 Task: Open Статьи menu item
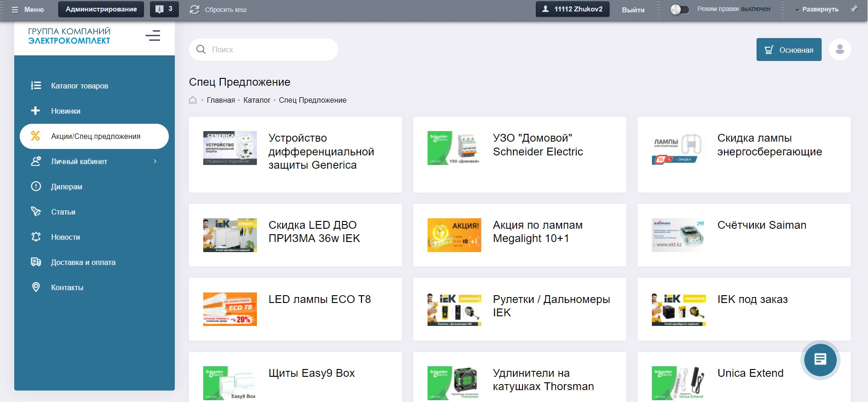(94, 212)
